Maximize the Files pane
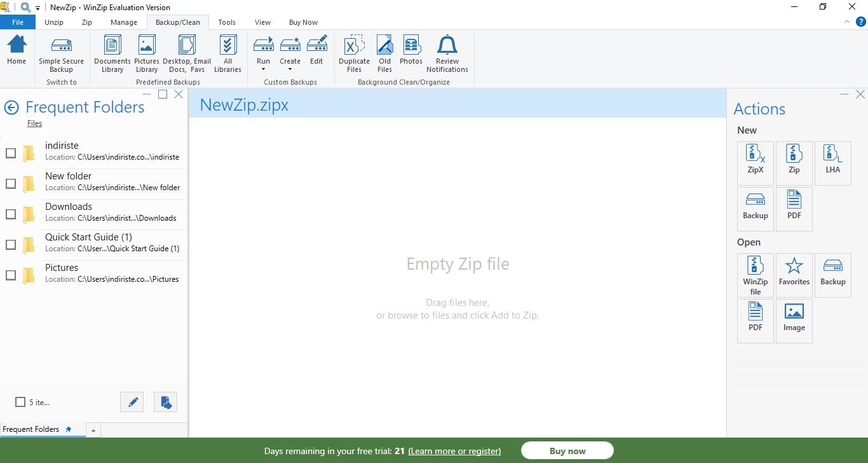The width and height of the screenshot is (868, 463). click(163, 94)
